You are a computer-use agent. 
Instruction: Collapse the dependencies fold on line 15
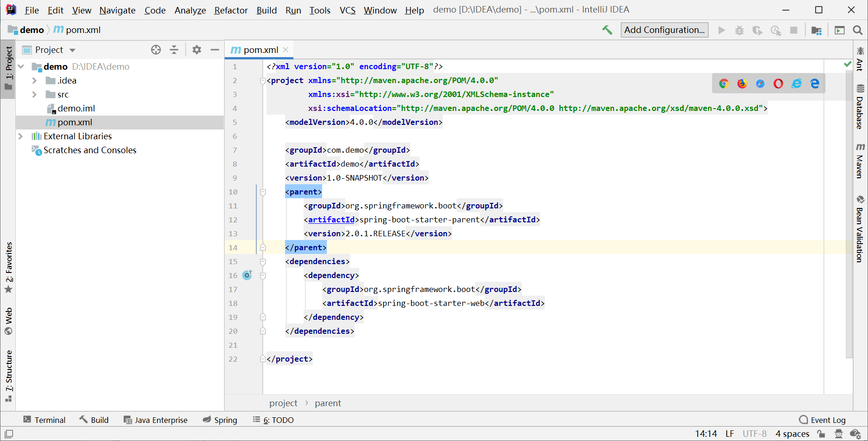(263, 261)
